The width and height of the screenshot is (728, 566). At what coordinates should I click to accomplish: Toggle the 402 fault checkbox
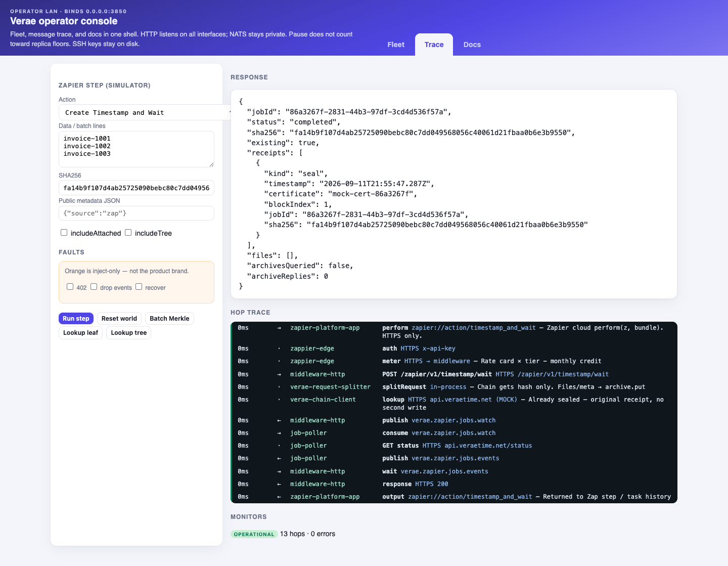pos(70,287)
